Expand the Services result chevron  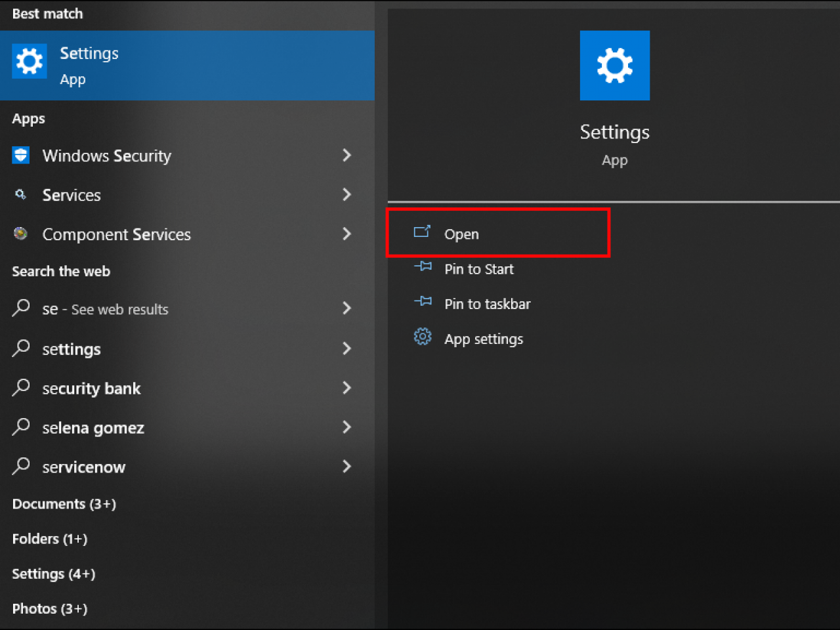point(347,195)
